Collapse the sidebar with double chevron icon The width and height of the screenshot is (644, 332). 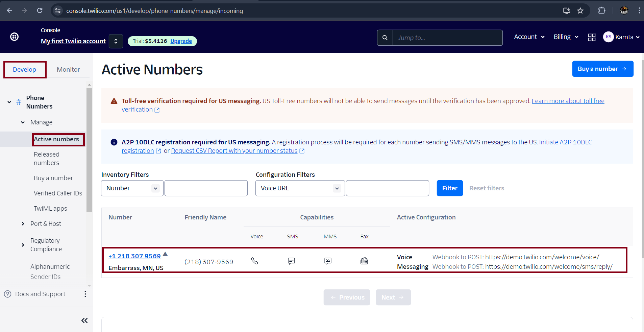[84, 321]
